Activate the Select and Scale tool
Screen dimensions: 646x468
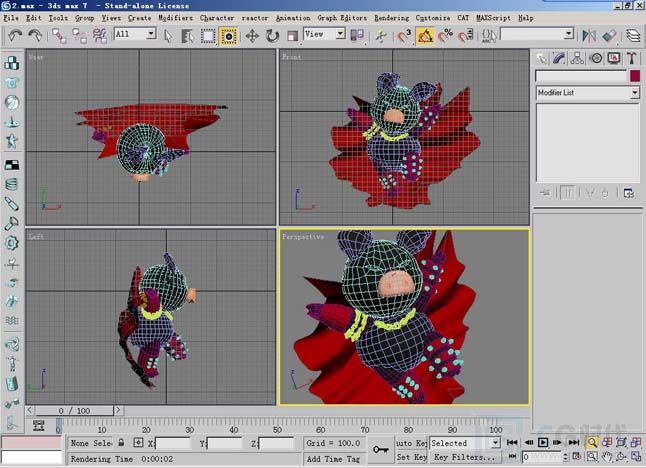[x=293, y=36]
